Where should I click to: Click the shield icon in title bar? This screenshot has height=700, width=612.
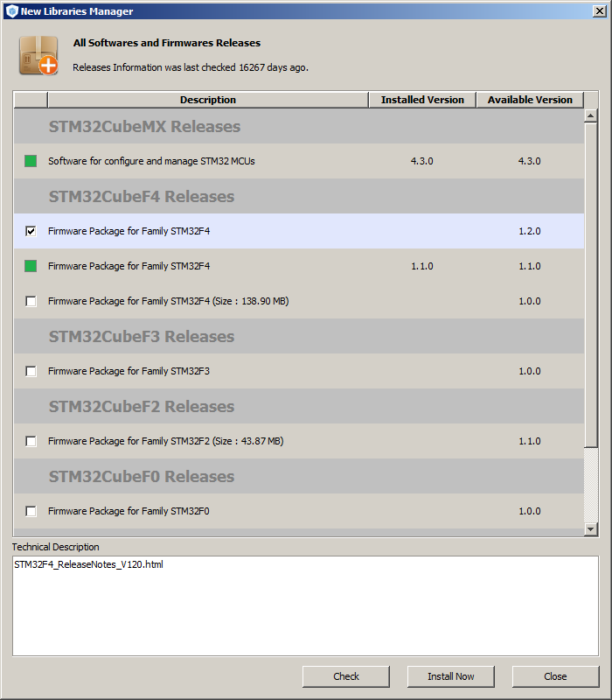[11, 11]
